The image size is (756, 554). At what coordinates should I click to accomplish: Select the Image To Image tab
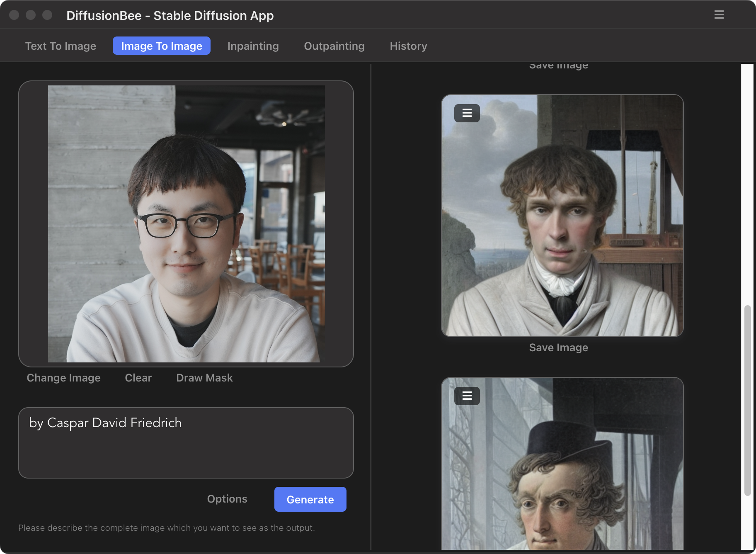point(162,46)
